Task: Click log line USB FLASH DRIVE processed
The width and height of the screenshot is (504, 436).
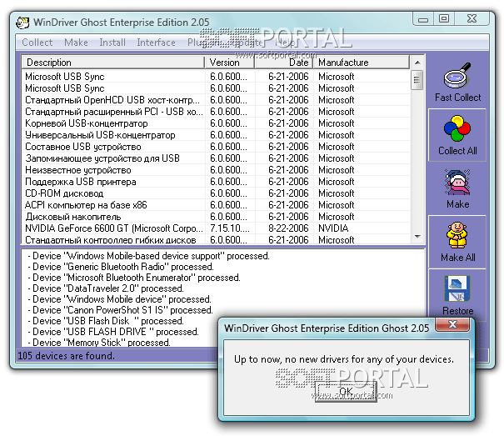Action: (113, 332)
